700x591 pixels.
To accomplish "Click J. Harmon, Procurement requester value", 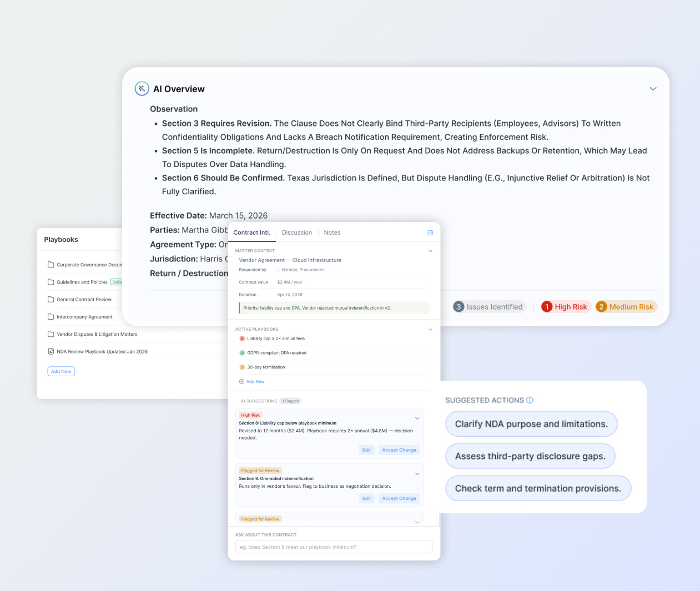I will coord(301,270).
